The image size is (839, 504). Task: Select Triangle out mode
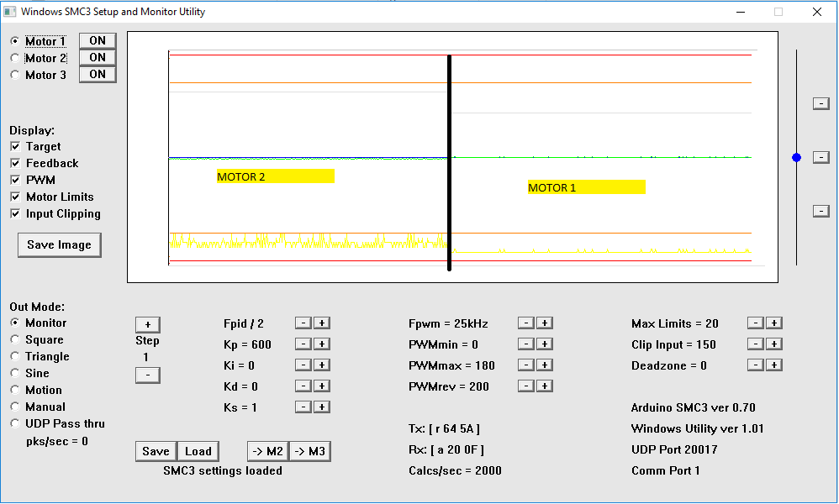(15, 356)
